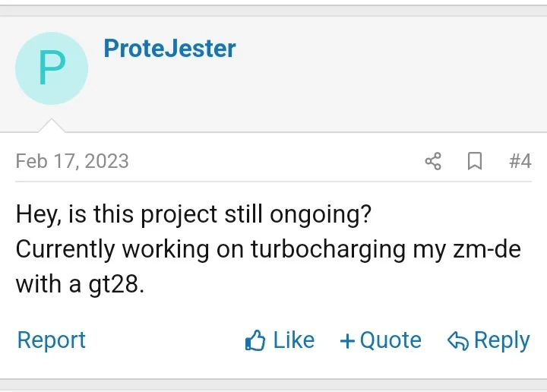The width and height of the screenshot is (547, 392).
Task: Click the text "Currently working on turbocharging my zm-de"
Action: 268,249
